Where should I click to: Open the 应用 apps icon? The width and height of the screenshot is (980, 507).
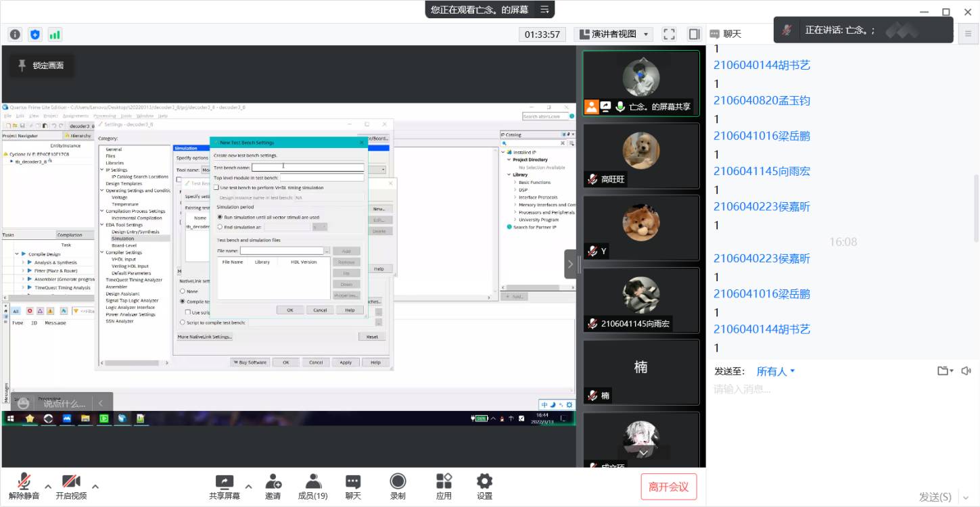(x=444, y=486)
